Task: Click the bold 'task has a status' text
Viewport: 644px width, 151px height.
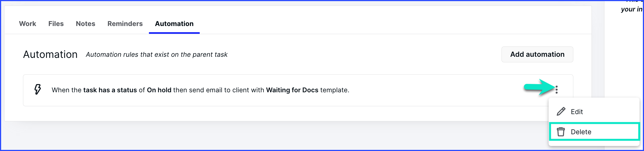Action: (x=110, y=90)
